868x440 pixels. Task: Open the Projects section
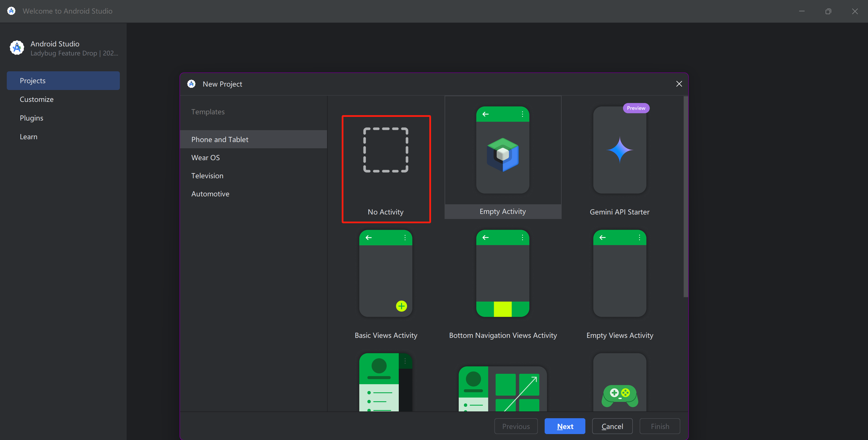point(63,81)
